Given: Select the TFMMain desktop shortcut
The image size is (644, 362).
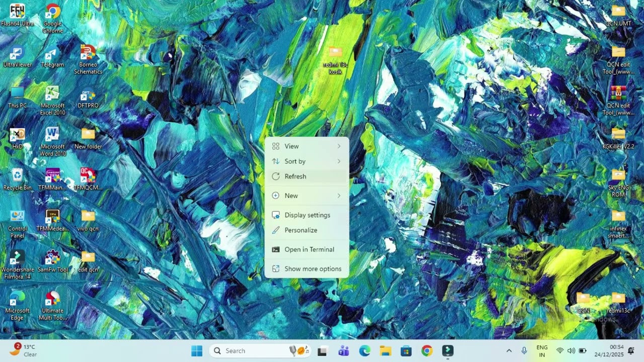Looking at the screenshot, I should click(52, 179).
